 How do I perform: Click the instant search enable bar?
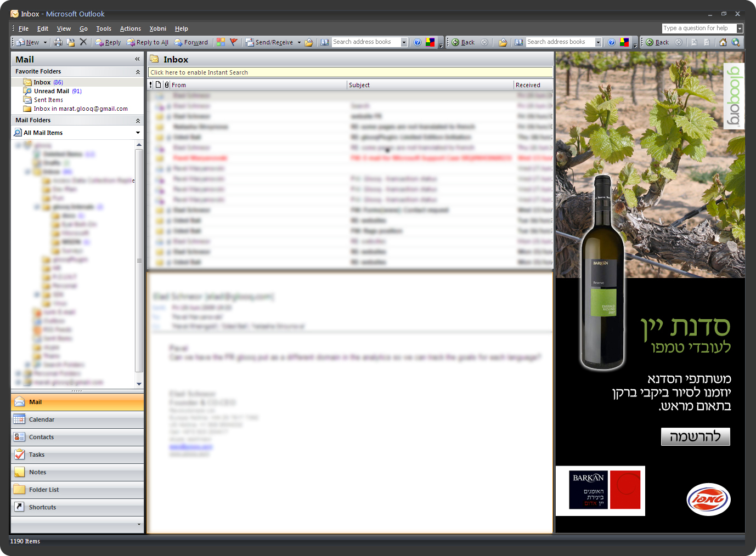(x=350, y=72)
